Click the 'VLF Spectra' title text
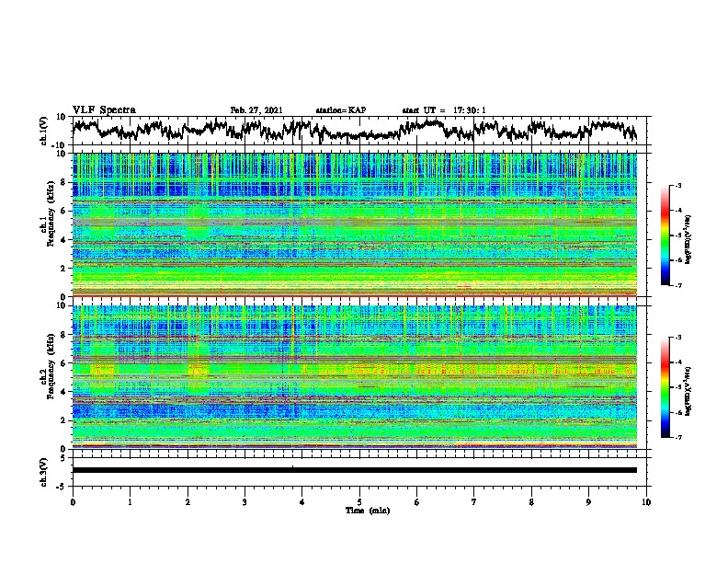728x563 pixels. pos(104,110)
